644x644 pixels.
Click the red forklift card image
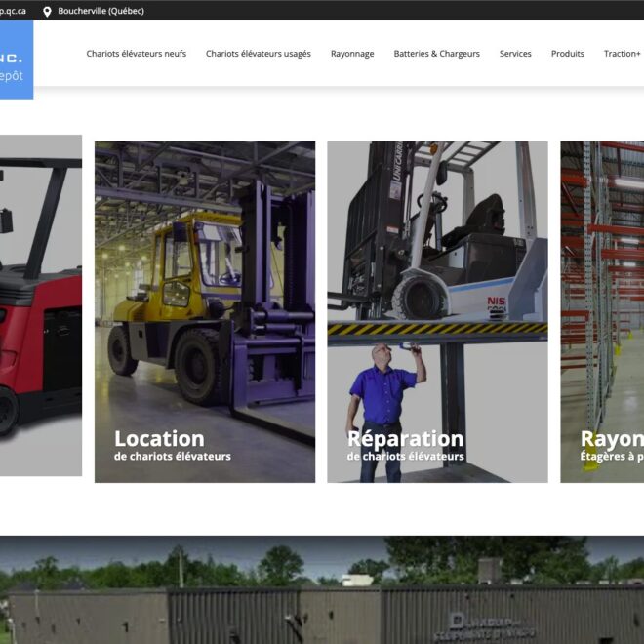(x=40, y=304)
